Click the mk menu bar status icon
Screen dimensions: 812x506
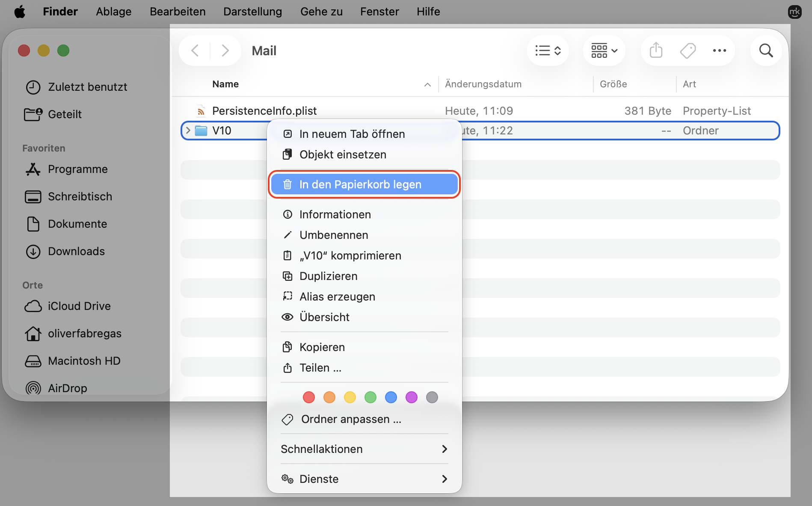coord(794,12)
